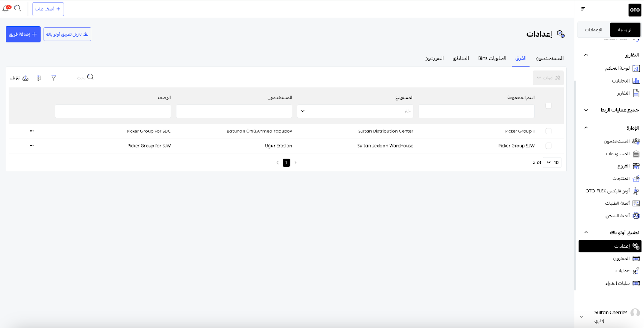
Task: Open المستودعات warehouses in sidebar
Action: 623,154
